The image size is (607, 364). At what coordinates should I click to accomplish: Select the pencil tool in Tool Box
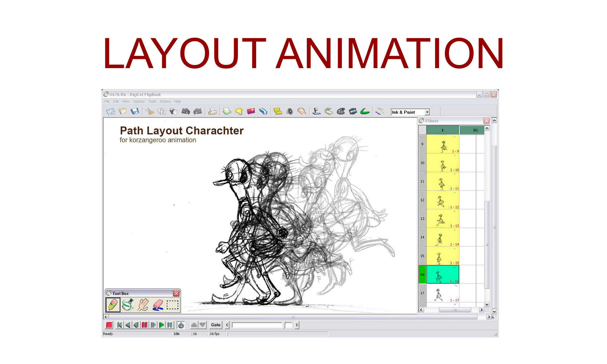click(113, 305)
